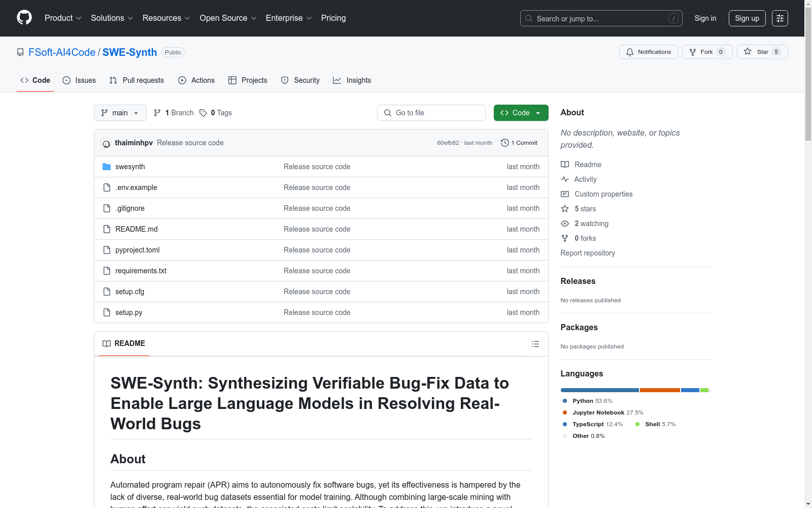The height and width of the screenshot is (508, 812).
Task: Switch to the Issues tab
Action: (x=79, y=80)
